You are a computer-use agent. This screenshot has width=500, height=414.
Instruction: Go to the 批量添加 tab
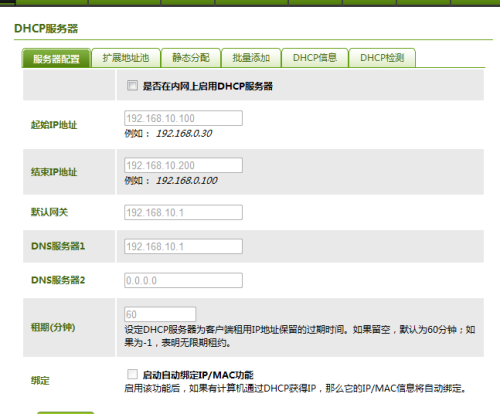click(x=251, y=58)
